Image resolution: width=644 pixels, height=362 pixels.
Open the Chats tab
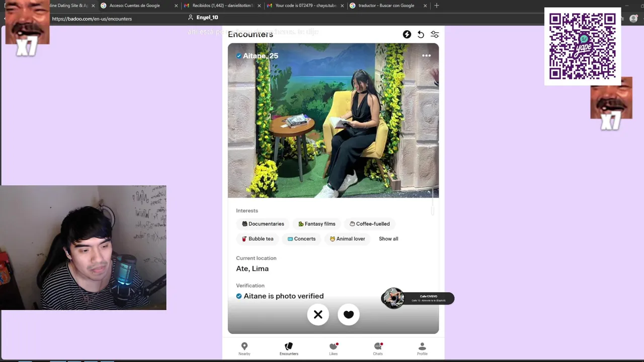(378, 349)
